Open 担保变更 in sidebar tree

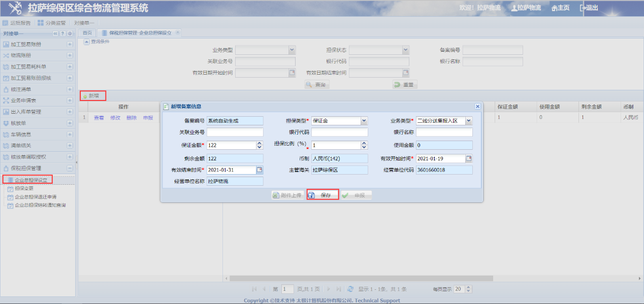coord(24,188)
